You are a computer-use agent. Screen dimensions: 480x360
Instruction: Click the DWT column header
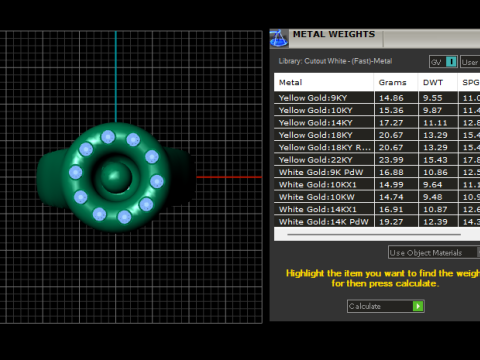point(438,82)
